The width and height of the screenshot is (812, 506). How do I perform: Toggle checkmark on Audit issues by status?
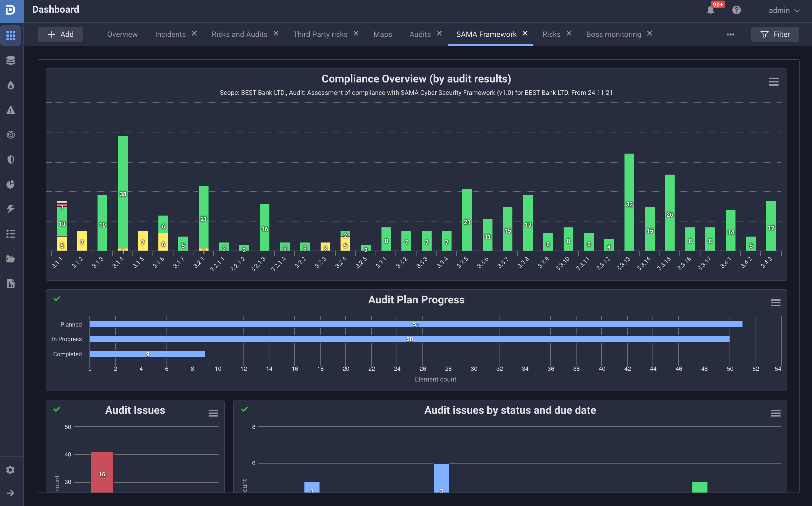click(244, 409)
